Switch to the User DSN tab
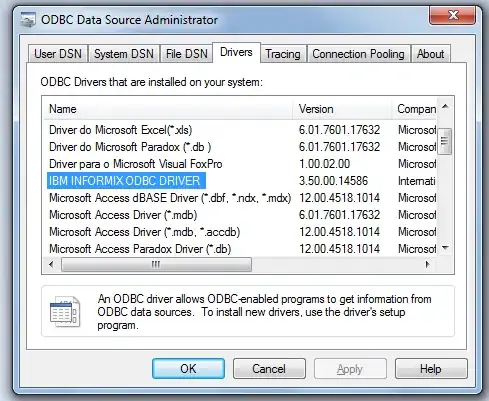Screen dimensions: 489x401 pyautogui.click(x=58, y=54)
